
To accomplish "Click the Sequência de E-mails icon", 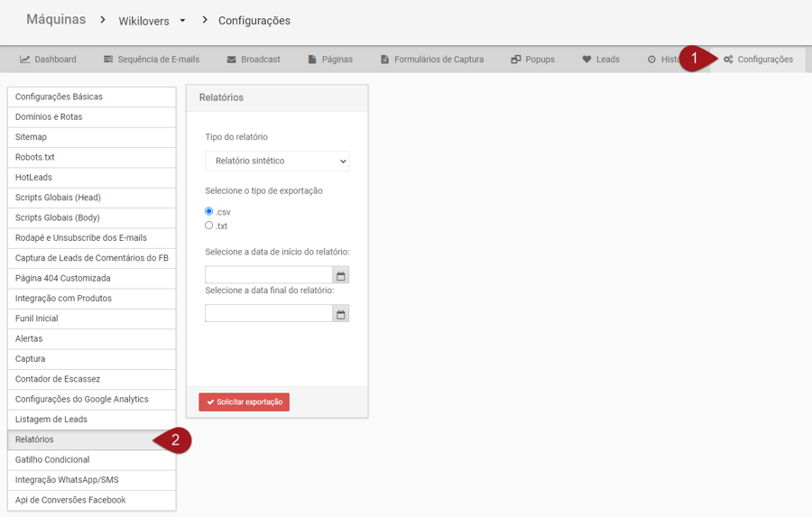I will 108,60.
